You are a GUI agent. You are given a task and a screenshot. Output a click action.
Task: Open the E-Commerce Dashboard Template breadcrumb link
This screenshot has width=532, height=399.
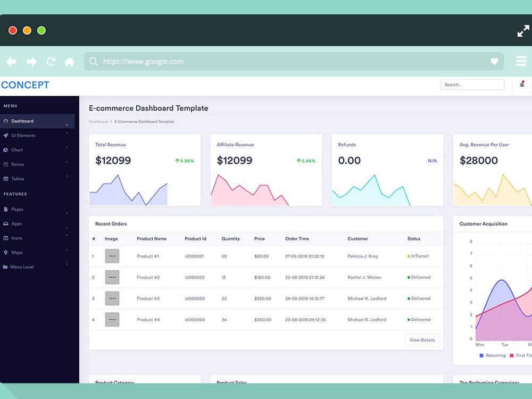tap(144, 121)
